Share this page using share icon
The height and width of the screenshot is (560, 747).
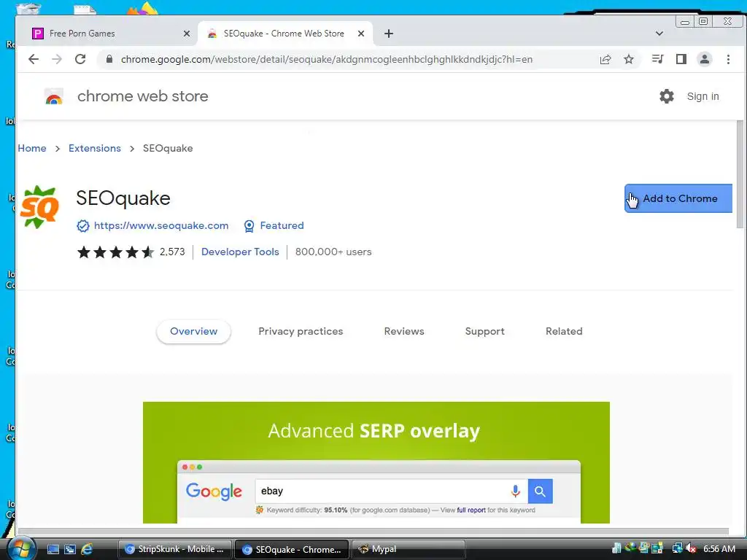pyautogui.click(x=605, y=59)
